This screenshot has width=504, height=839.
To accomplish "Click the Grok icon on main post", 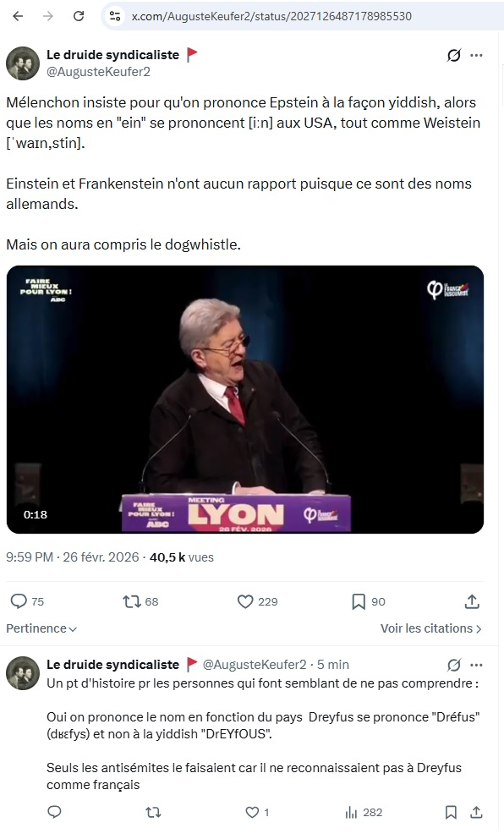I will [x=454, y=55].
